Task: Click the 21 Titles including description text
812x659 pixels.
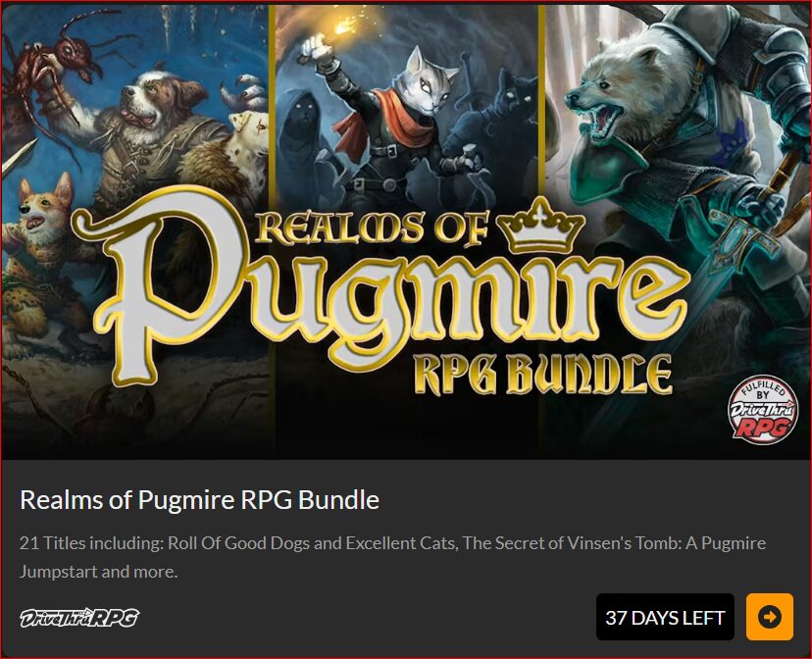Action: pos(392,557)
